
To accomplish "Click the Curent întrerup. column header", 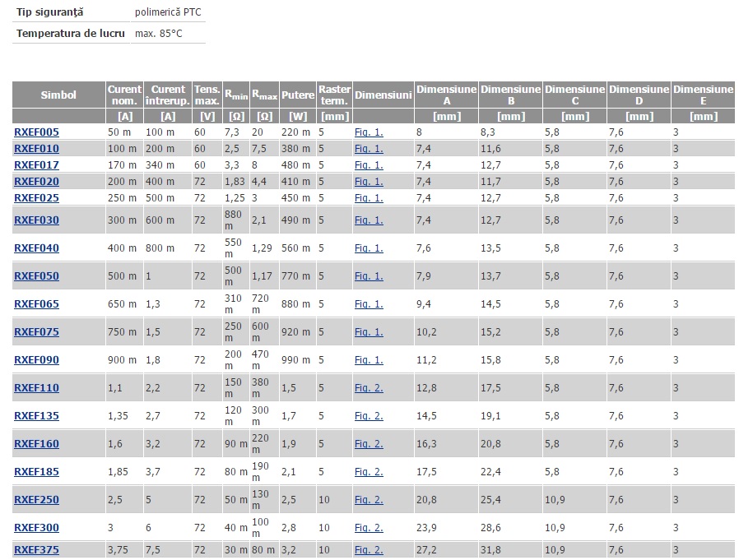I will click(168, 95).
